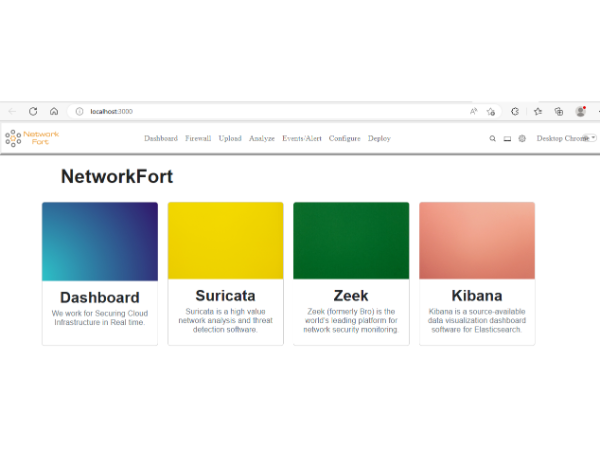Go to browser home icon
Screen dimensions: 600x450
pos(54,111)
